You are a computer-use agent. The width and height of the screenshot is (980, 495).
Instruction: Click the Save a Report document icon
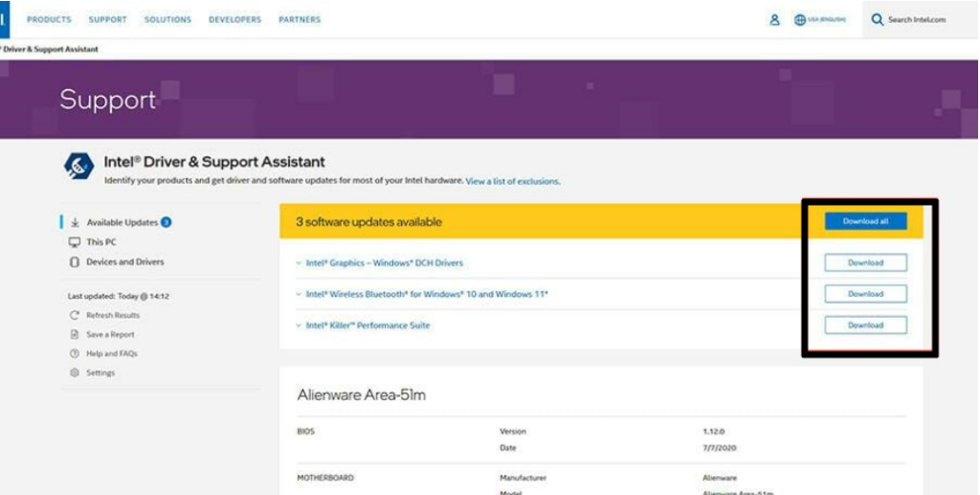[75, 334]
